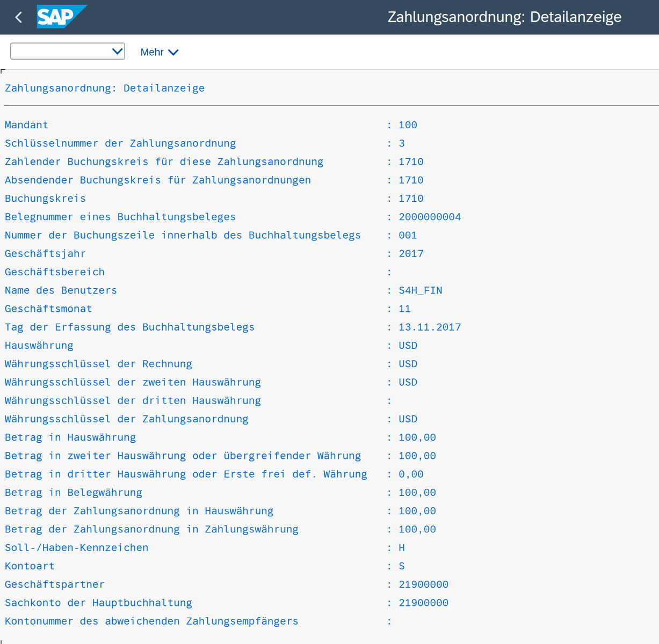The width and height of the screenshot is (659, 644).
Task: Select the Geschäftsjahr value 2017
Action: tap(411, 254)
